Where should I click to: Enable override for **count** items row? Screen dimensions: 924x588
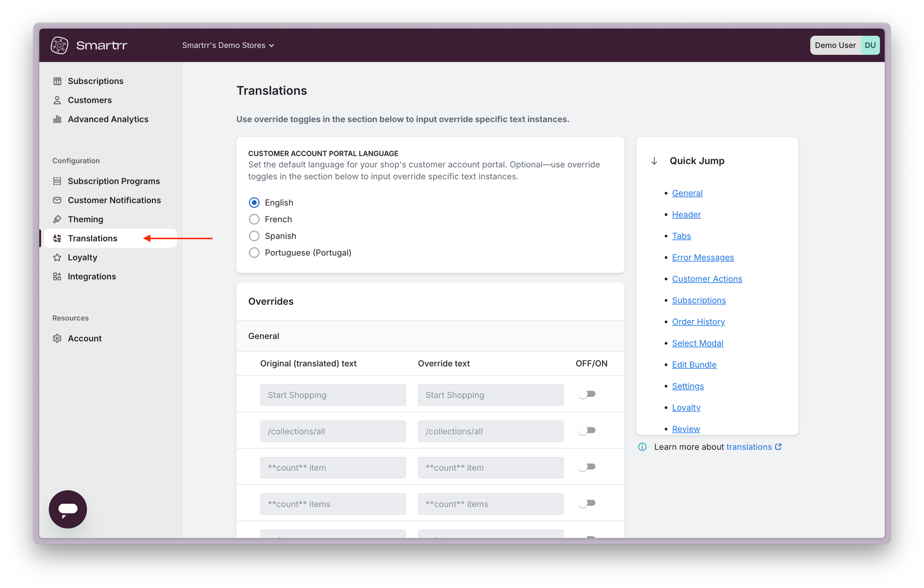coord(587,503)
